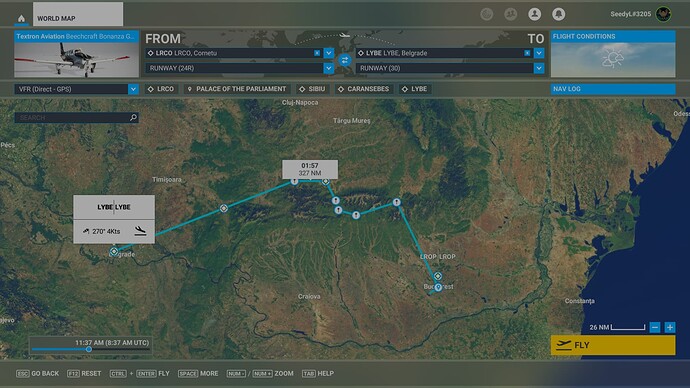This screenshot has height=388, width=690.
Task: Click F12 RESET shortcut
Action: (84, 373)
